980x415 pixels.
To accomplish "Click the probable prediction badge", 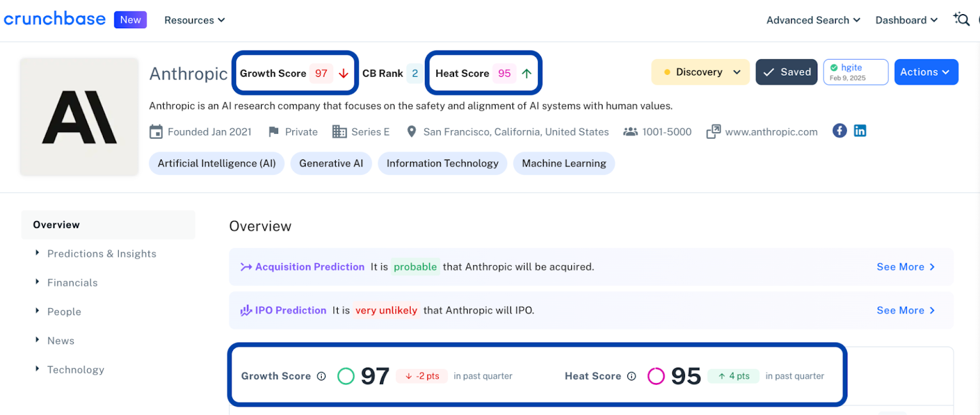I will pyautogui.click(x=415, y=267).
